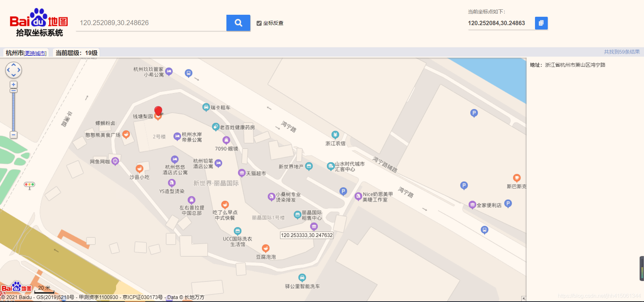Click the 新世界·丽晶国际 map label
644x302 pixels.
(216, 183)
